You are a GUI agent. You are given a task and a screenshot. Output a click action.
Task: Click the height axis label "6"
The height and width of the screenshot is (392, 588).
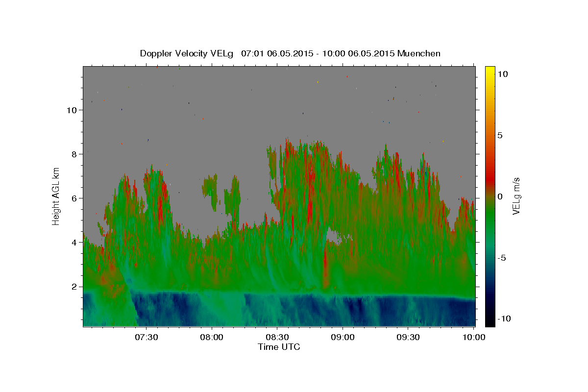(74, 198)
